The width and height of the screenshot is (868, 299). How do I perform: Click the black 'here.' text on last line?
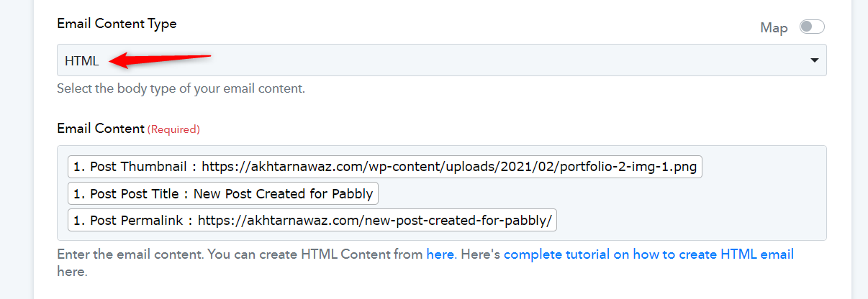72,272
